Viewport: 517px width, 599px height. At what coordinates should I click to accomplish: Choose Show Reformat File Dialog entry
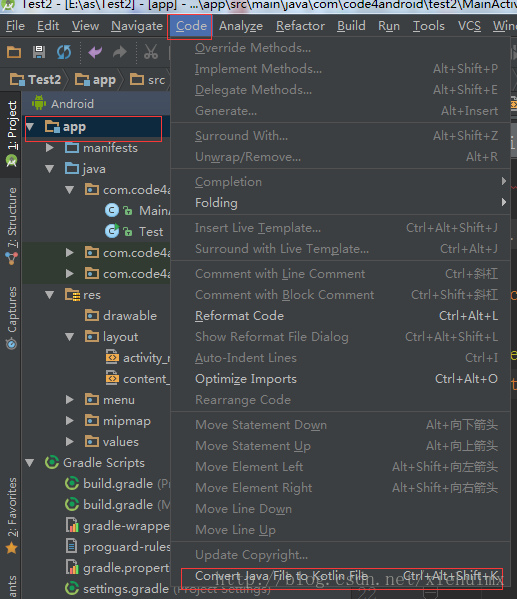340,337
